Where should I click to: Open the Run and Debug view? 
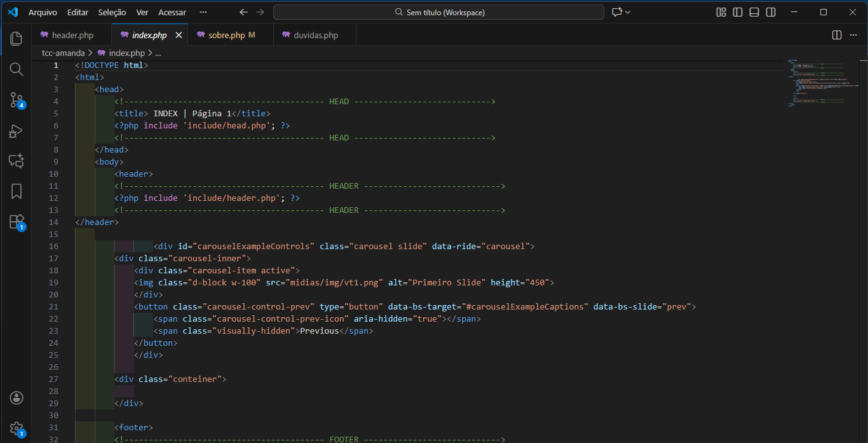[17, 131]
